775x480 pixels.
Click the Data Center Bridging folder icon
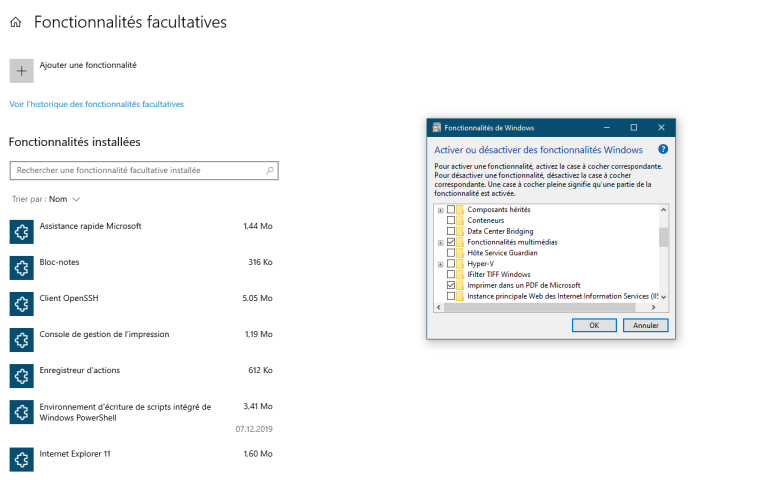(460, 231)
